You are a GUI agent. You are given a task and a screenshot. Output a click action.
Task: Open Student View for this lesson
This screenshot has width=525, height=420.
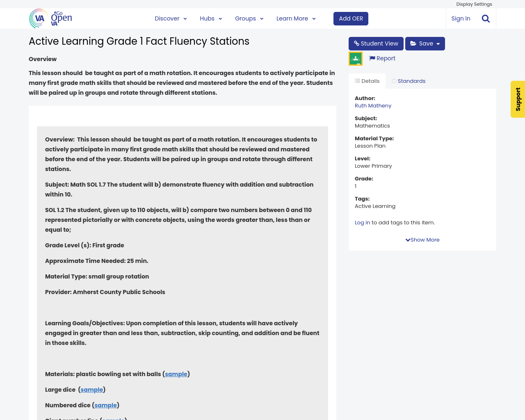click(x=375, y=43)
